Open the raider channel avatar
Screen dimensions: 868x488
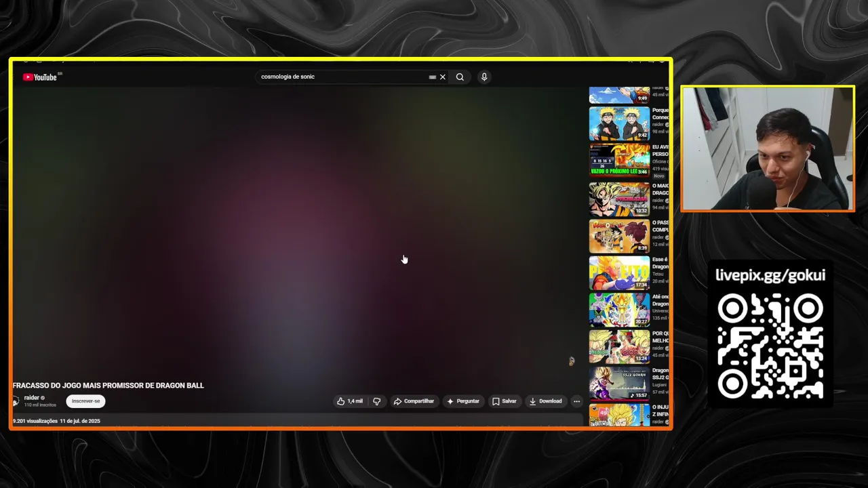(16, 401)
